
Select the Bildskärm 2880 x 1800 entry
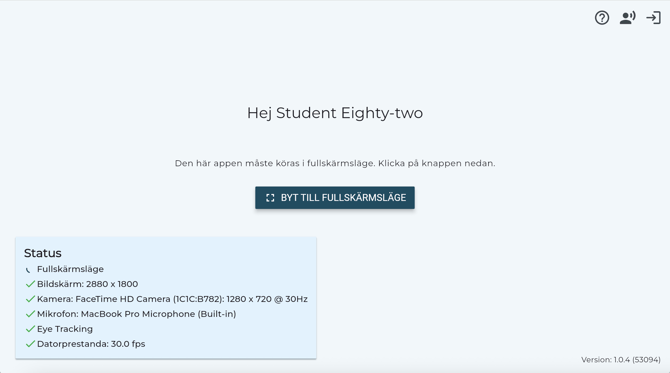point(88,284)
